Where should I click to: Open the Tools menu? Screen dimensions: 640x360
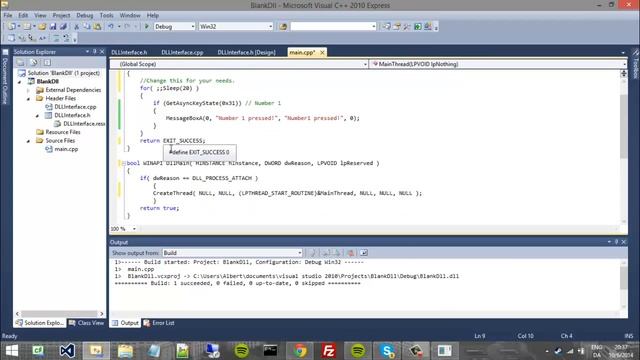coord(107,16)
